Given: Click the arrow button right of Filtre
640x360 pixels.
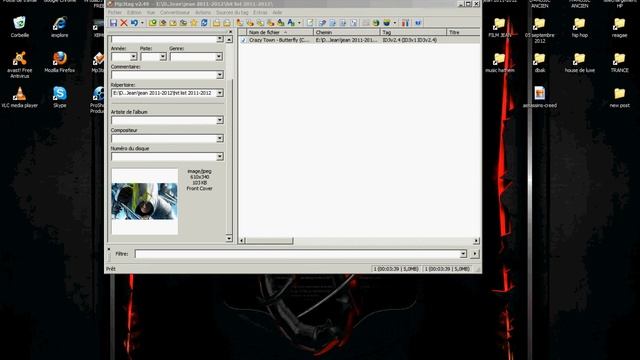Looking at the screenshot, I should tap(475, 254).
